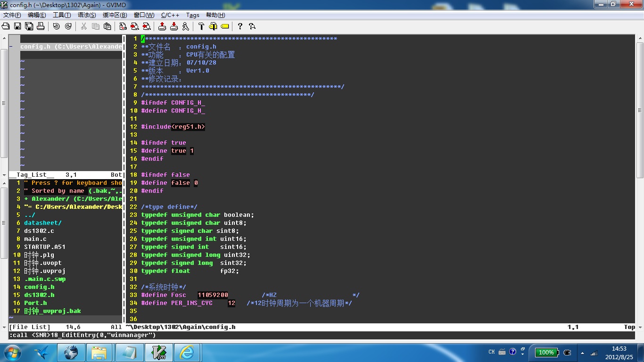Click the Open file toolbar icon

pos(6,26)
